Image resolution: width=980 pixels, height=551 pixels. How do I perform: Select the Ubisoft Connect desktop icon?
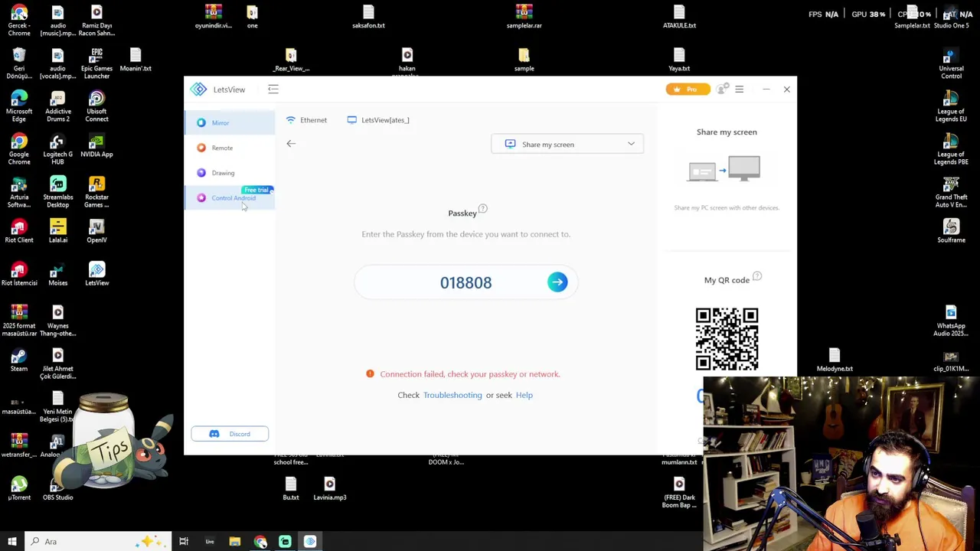pyautogui.click(x=96, y=106)
